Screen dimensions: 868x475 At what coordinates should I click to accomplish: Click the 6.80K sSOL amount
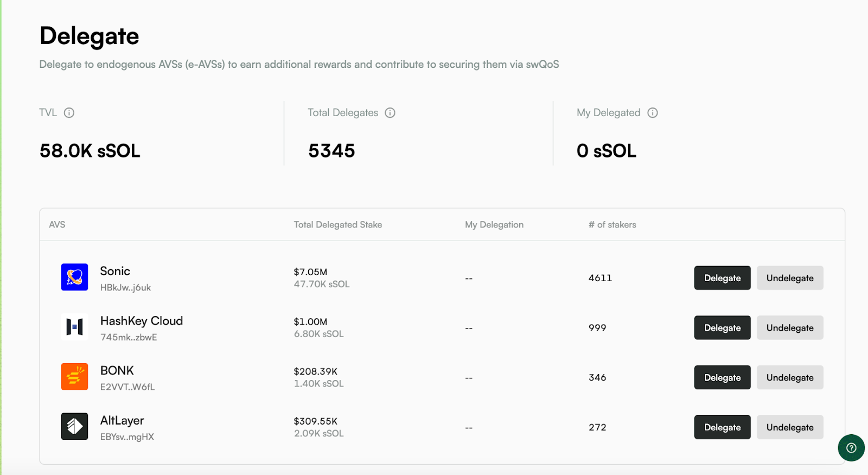(319, 334)
